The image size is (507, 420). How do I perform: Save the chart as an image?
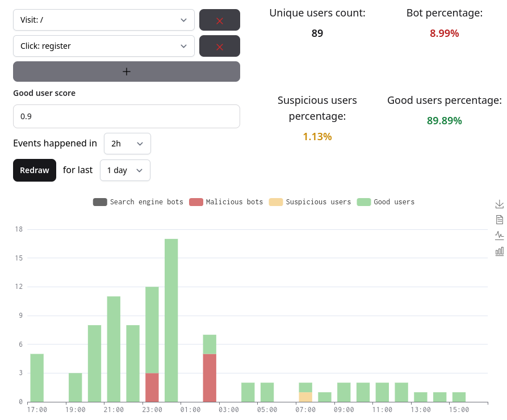[500, 204]
